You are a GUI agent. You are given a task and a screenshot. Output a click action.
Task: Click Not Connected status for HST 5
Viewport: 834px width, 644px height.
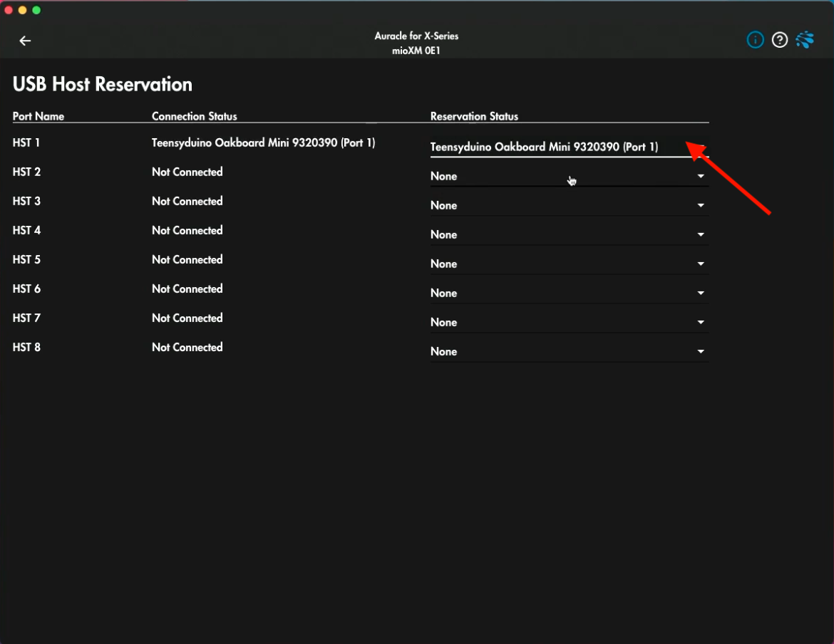tap(187, 260)
